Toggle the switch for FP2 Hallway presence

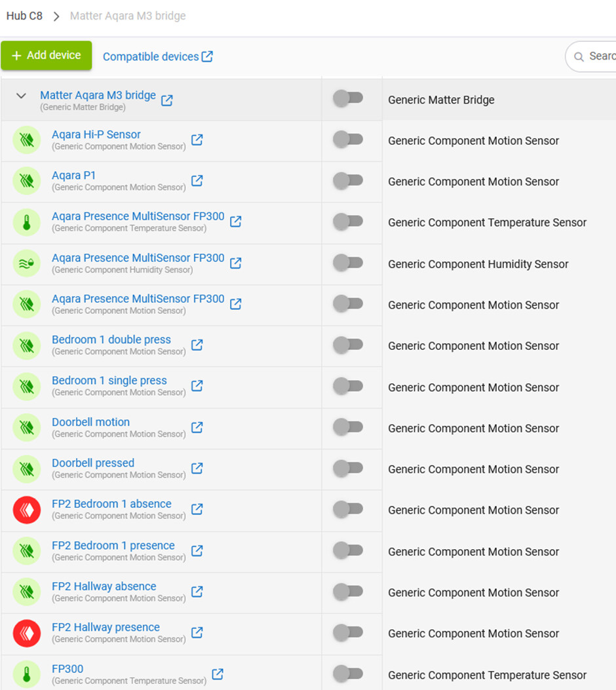(348, 632)
